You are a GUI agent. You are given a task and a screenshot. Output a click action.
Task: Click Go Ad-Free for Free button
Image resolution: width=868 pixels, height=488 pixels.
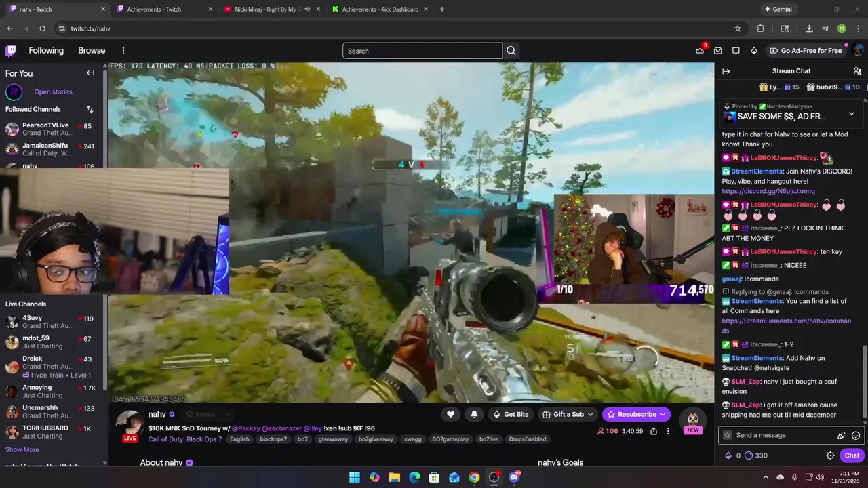(x=806, y=51)
